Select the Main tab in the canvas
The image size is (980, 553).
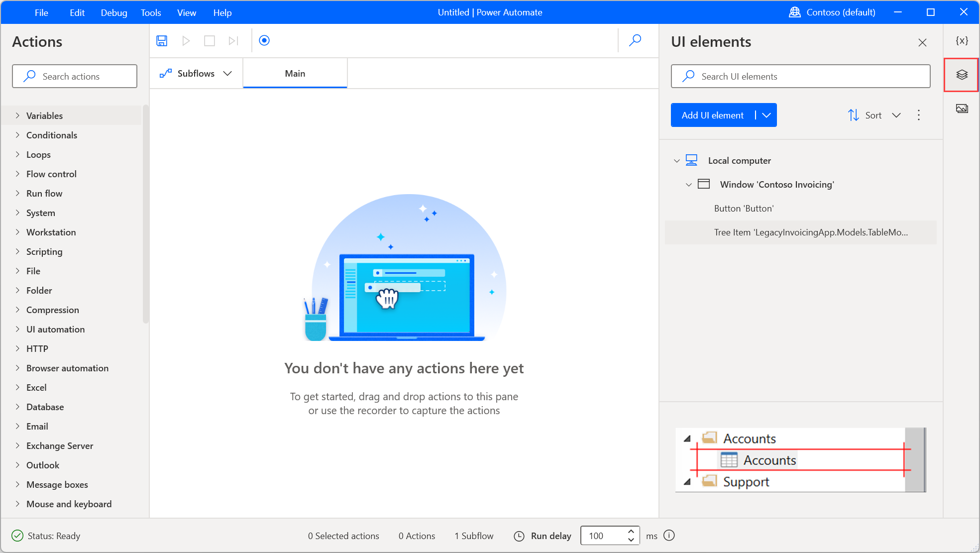point(295,73)
